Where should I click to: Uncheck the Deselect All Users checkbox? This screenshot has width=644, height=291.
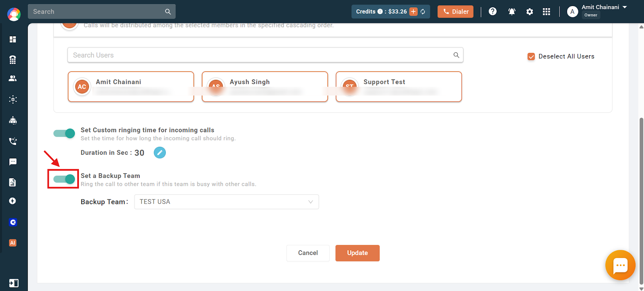(531, 56)
